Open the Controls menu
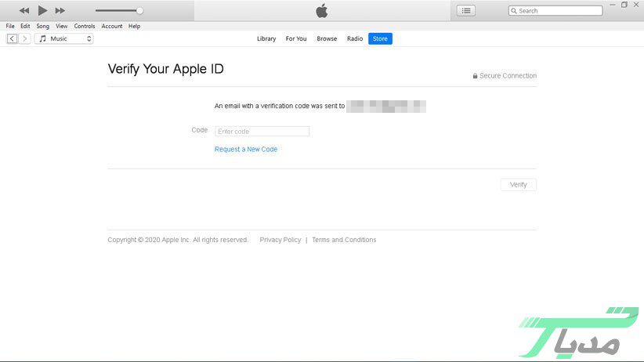This screenshot has width=644, height=362. (x=85, y=26)
